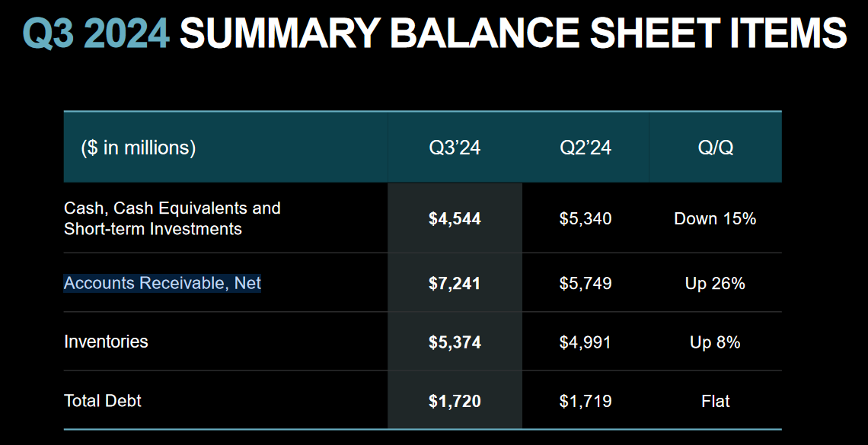Select the $5,749 Q2'24 receivable value
The height and width of the screenshot is (445, 868).
tap(585, 284)
